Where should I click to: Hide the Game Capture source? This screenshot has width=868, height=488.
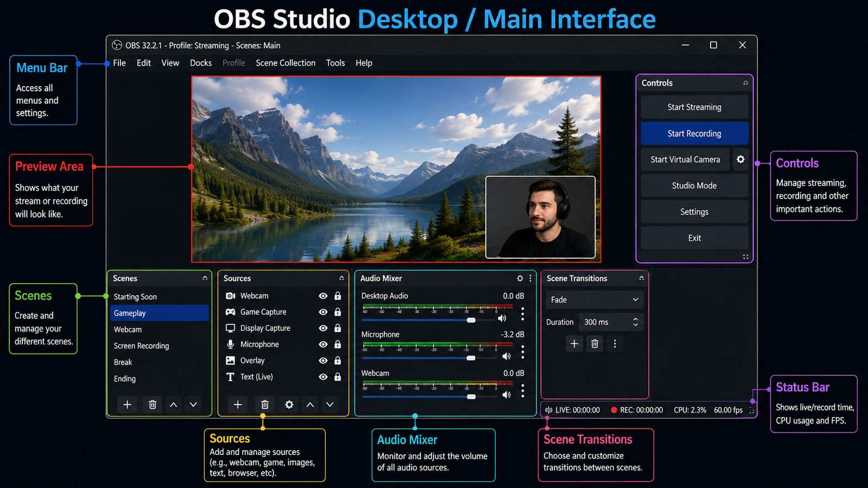(323, 312)
